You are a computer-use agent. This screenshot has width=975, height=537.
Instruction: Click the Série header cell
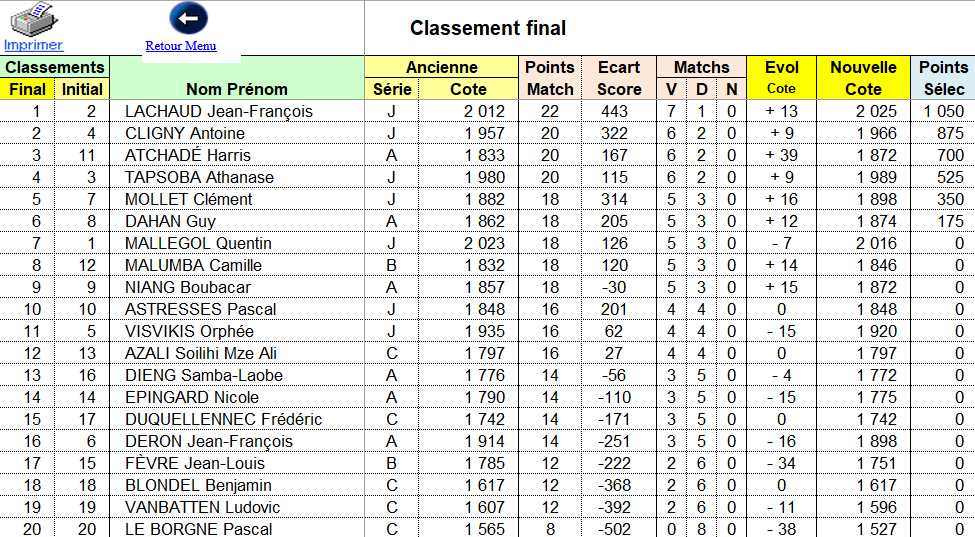[392, 89]
